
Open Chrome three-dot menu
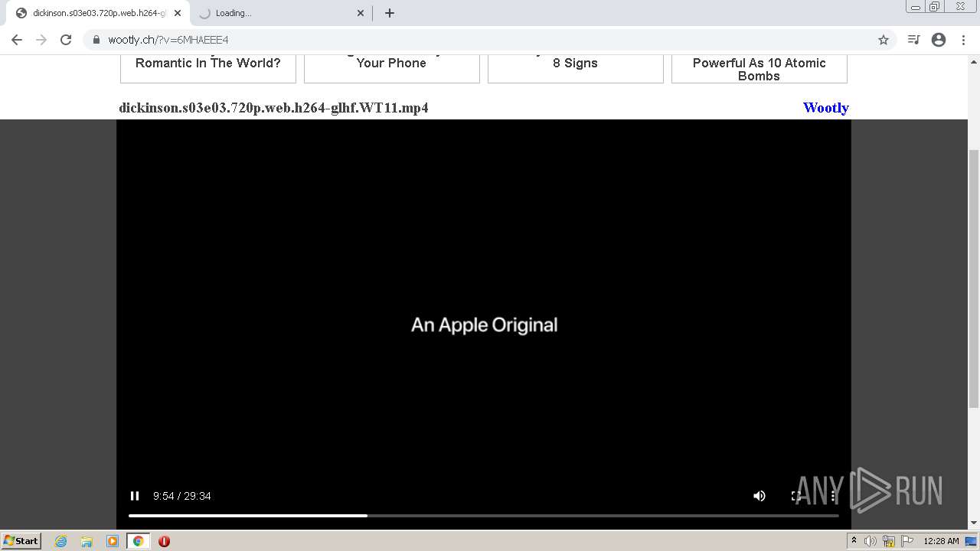pyautogui.click(x=962, y=40)
